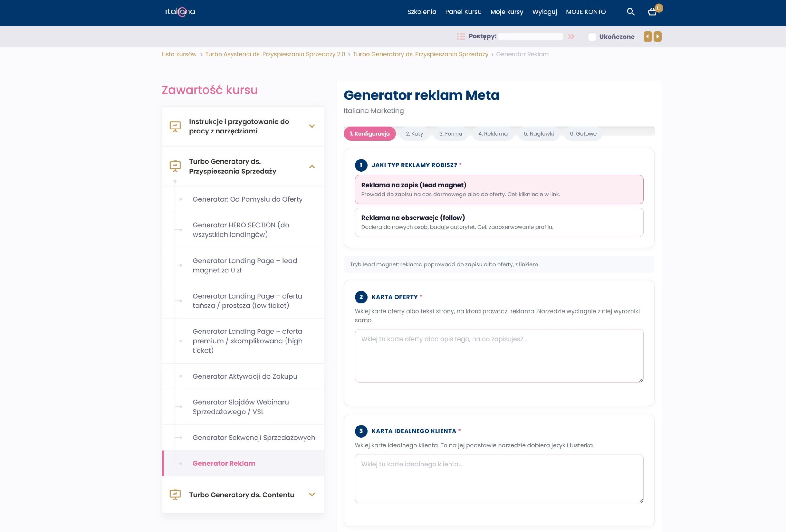Select Reklama na obserwacje (follow) option

click(499, 222)
